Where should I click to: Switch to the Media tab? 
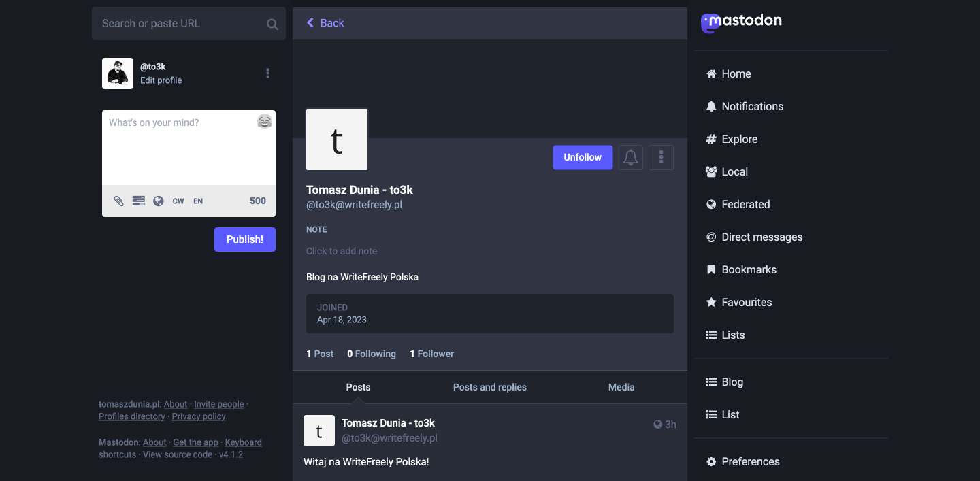coord(621,387)
